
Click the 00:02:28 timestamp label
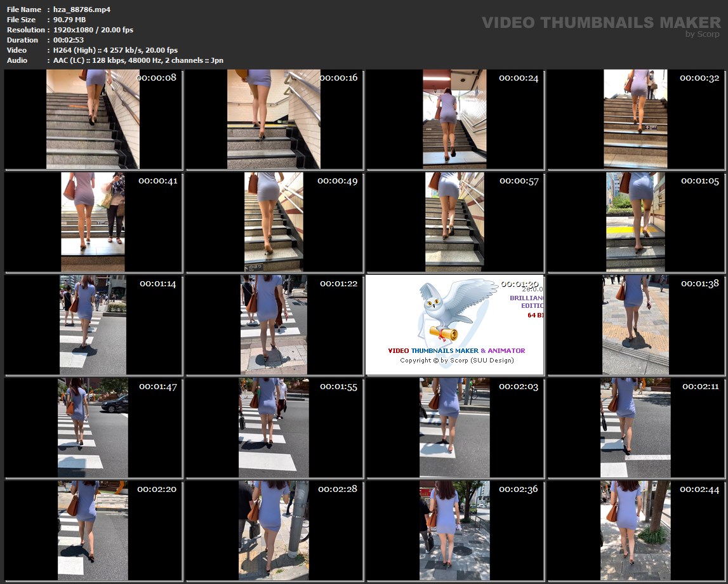[x=338, y=489]
